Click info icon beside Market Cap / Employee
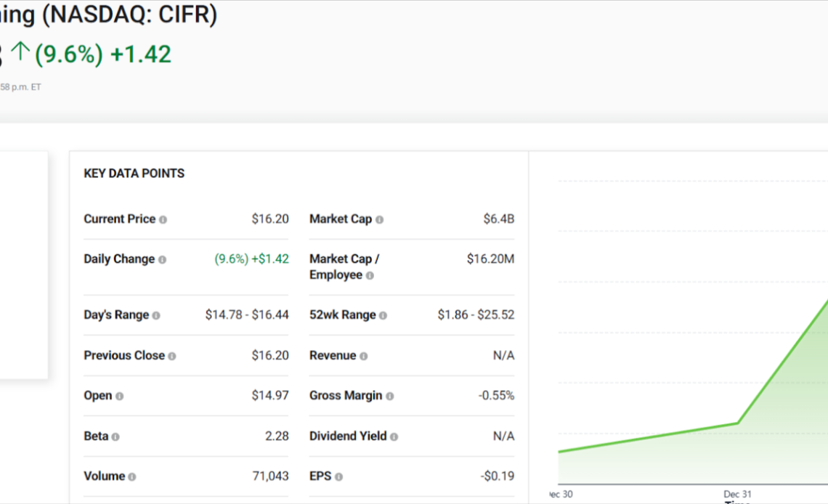 pyautogui.click(x=370, y=275)
